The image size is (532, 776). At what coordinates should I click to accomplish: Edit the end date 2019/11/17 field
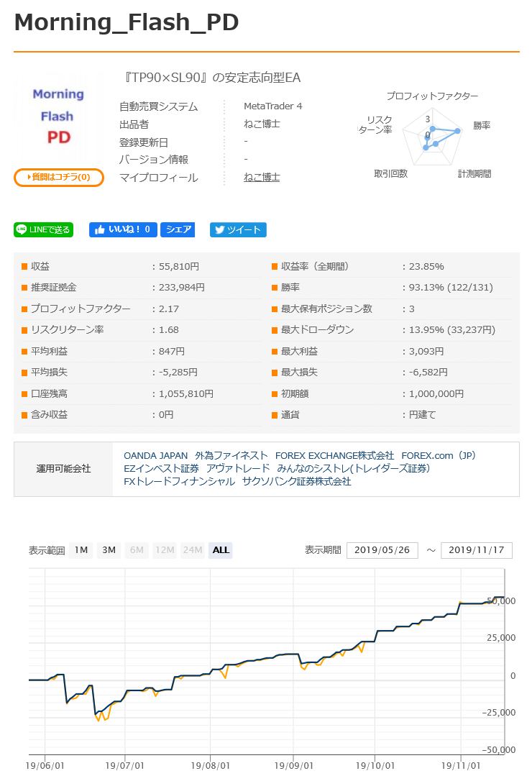pyautogui.click(x=476, y=550)
